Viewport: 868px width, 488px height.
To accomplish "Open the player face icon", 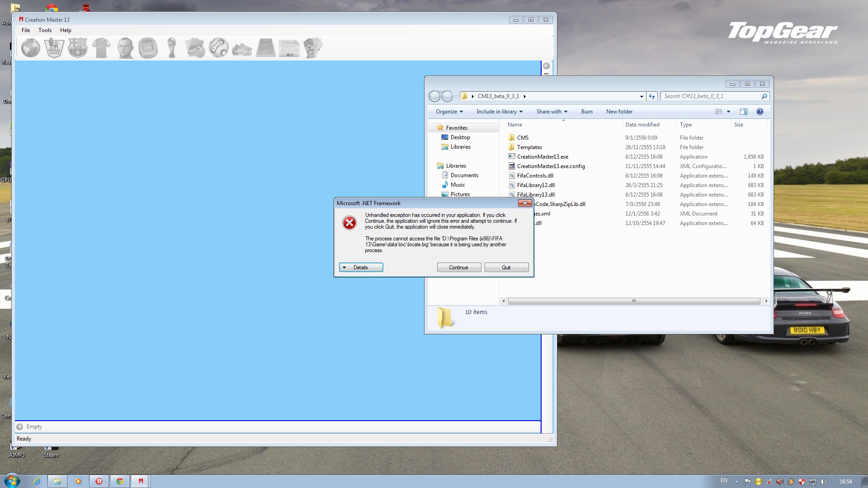I will click(x=125, y=48).
